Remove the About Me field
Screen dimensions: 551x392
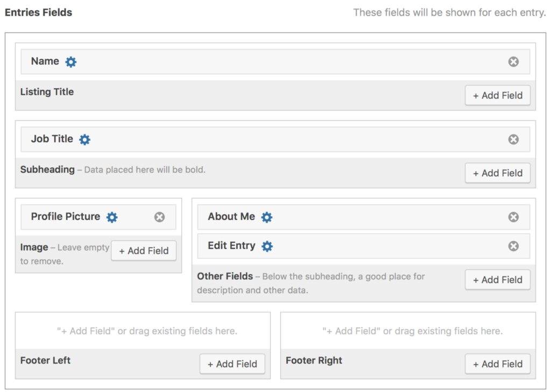pyautogui.click(x=513, y=217)
